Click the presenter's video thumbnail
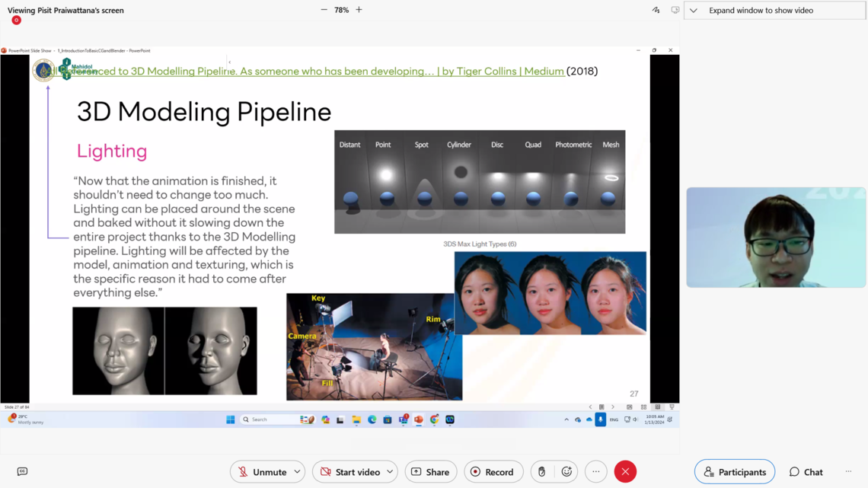The width and height of the screenshot is (868, 488). (775, 238)
